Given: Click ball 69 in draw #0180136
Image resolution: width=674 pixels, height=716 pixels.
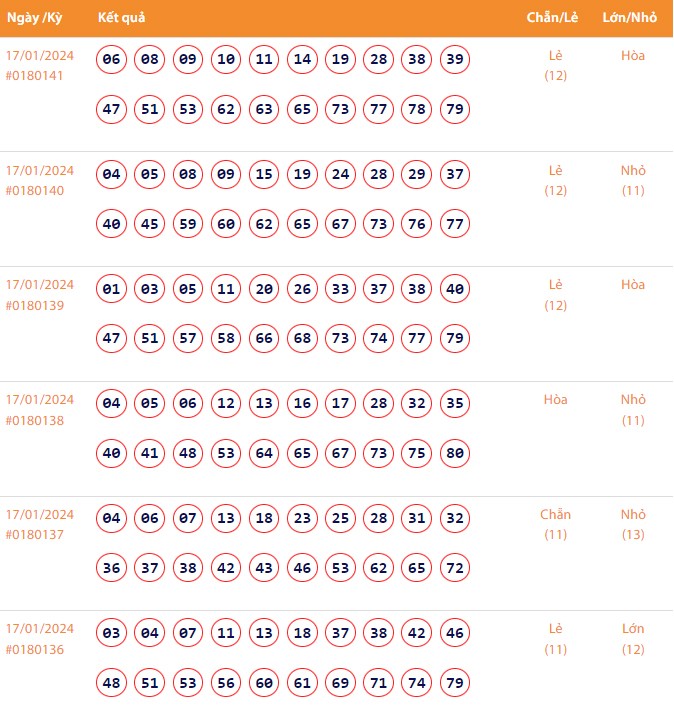Looking at the screenshot, I should point(341,683).
